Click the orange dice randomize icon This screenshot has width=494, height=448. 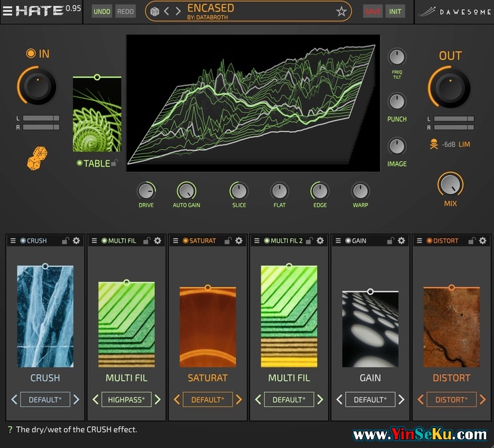37,158
